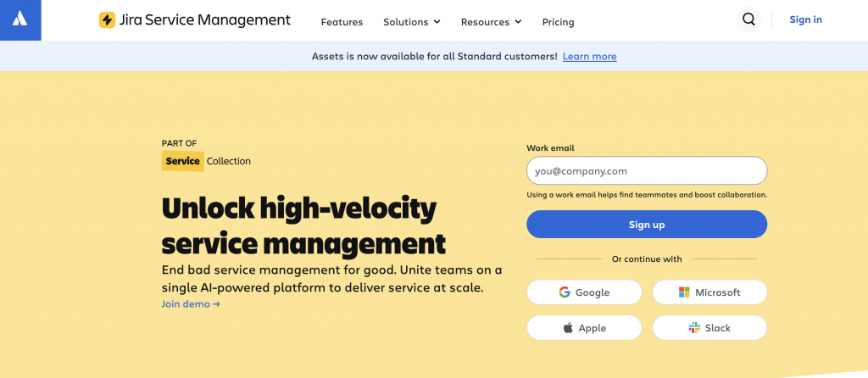The height and width of the screenshot is (378, 868).
Task: Click the Slack logo icon
Action: coord(694,328)
